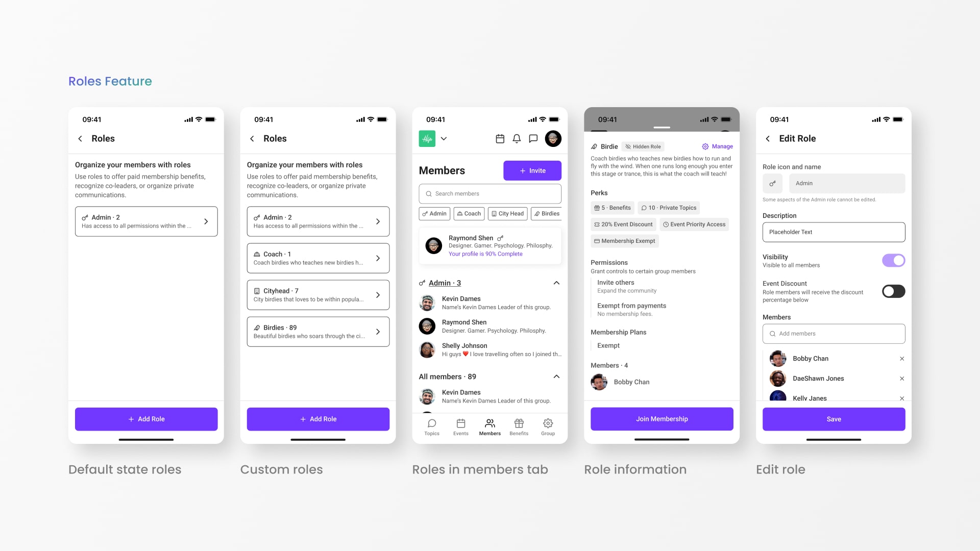Collapse Admin-3 members group in members tab

[555, 283]
